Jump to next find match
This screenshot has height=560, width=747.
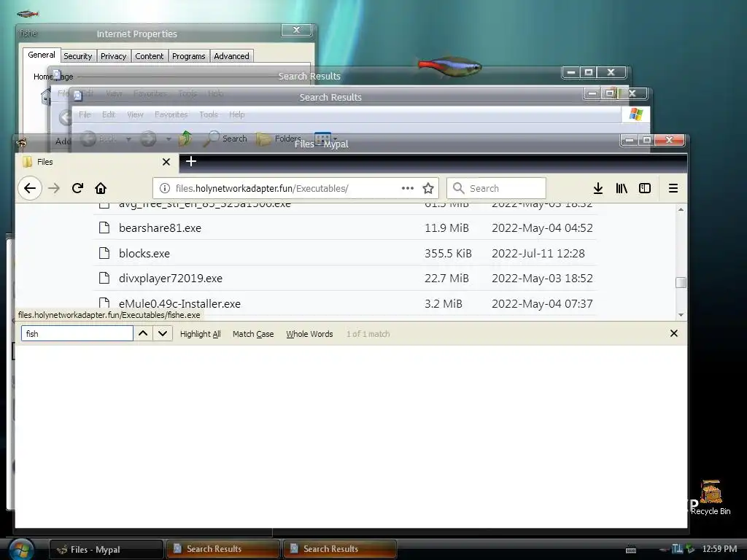(x=163, y=333)
